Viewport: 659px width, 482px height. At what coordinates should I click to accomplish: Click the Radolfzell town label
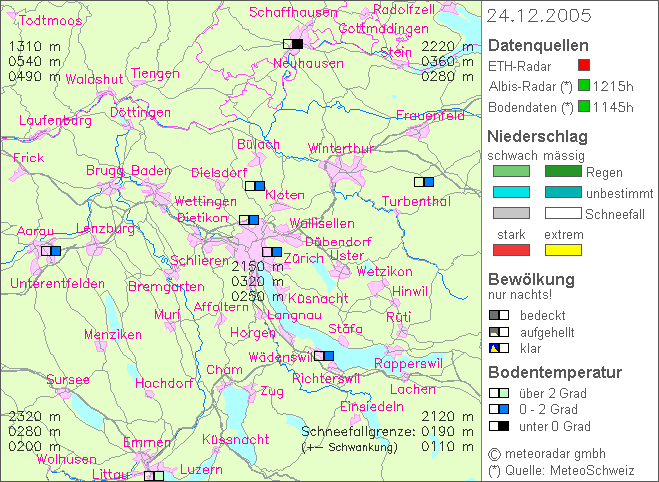pyautogui.click(x=404, y=10)
